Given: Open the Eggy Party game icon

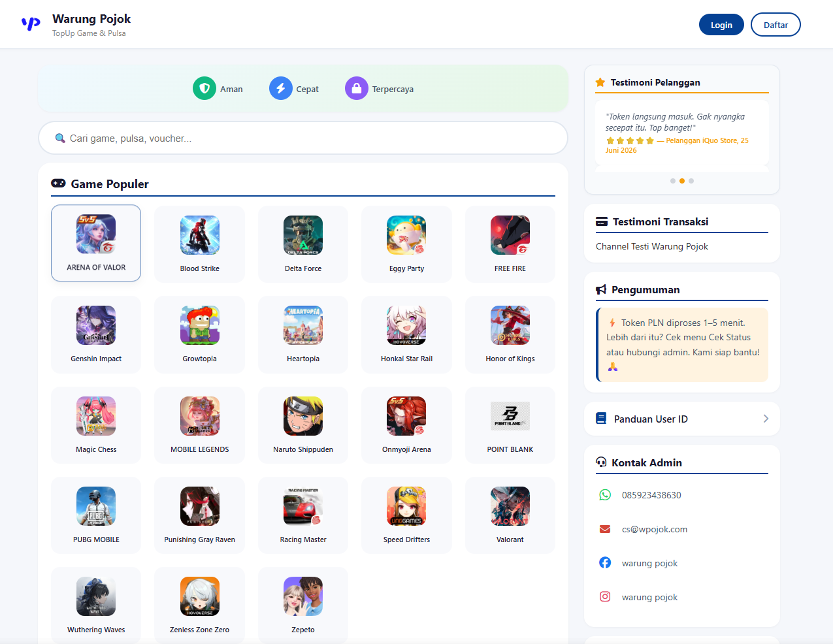Looking at the screenshot, I should pyautogui.click(x=406, y=235).
